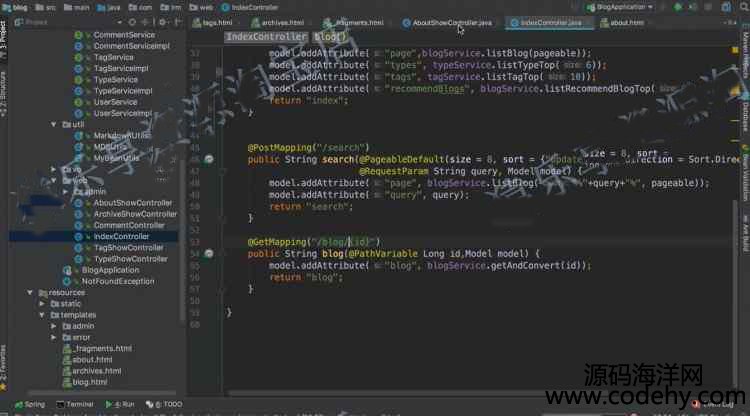Open blog.html in the project tree
The height and width of the screenshot is (416, 750).
pos(89,382)
